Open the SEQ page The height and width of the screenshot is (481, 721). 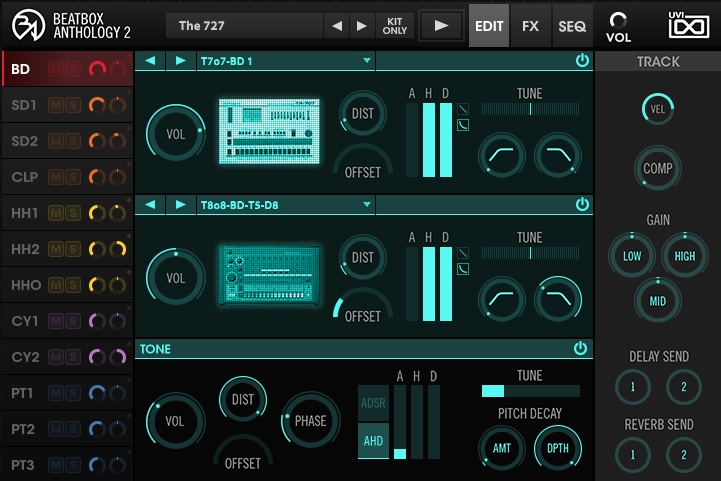click(x=572, y=26)
